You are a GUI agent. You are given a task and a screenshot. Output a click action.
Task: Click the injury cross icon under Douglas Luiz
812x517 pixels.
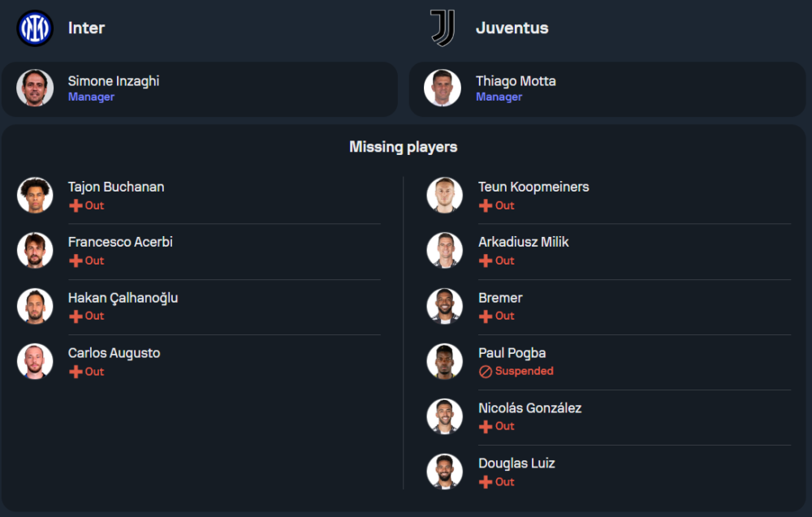(x=486, y=482)
